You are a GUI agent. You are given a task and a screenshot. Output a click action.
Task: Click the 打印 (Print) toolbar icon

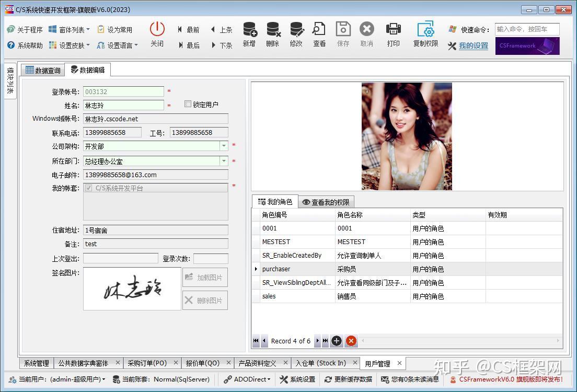[x=393, y=34]
